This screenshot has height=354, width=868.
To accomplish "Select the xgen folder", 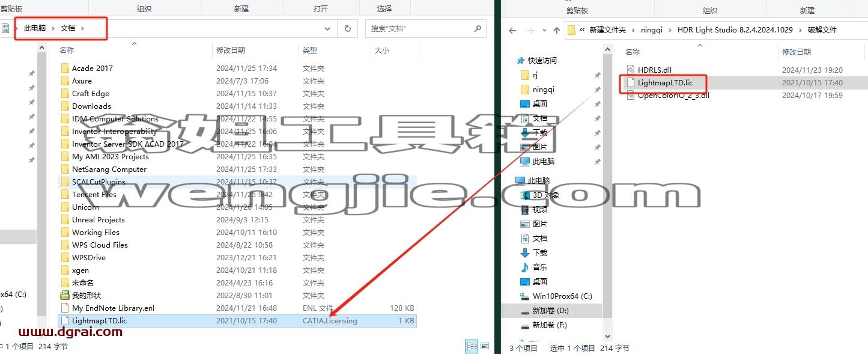I will pyautogui.click(x=80, y=270).
